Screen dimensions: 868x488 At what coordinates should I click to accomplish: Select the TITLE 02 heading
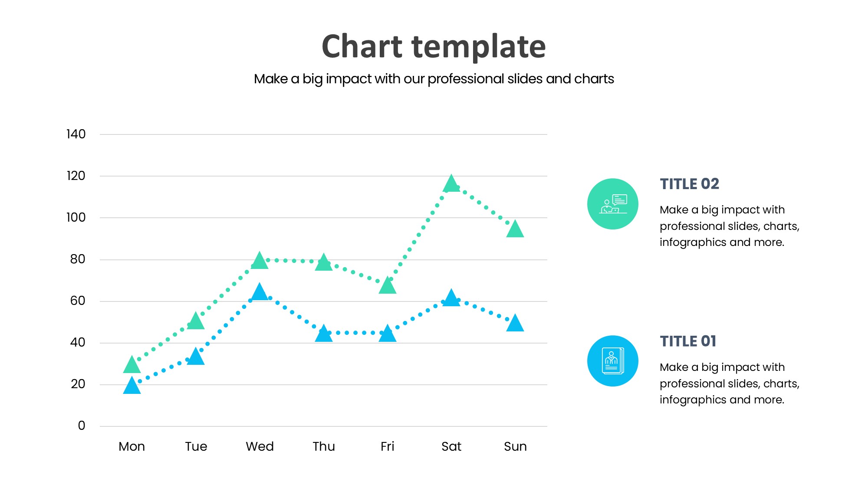click(x=689, y=184)
